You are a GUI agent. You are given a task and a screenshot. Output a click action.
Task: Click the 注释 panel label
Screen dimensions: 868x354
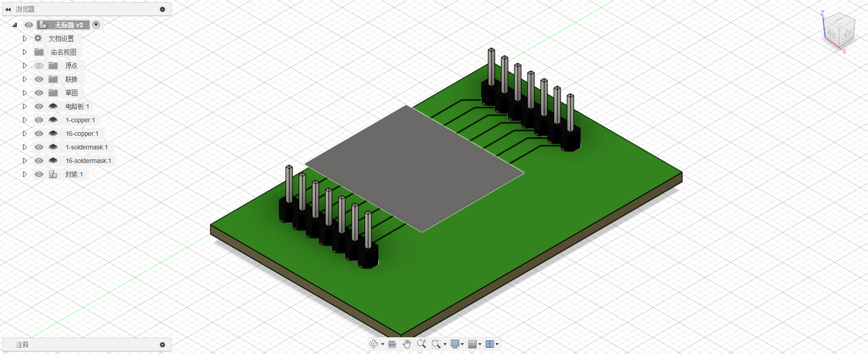coord(23,345)
